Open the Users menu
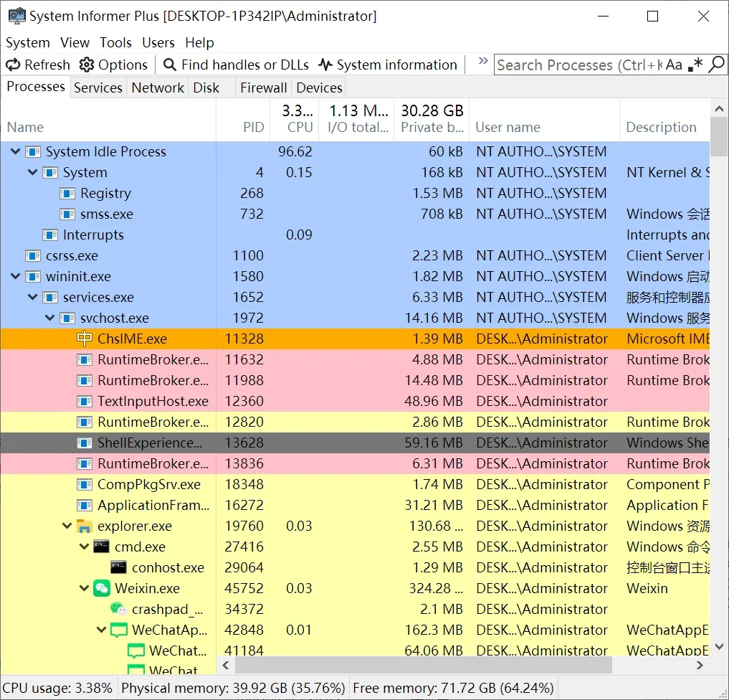Screen dimensions: 729x700 tap(158, 42)
